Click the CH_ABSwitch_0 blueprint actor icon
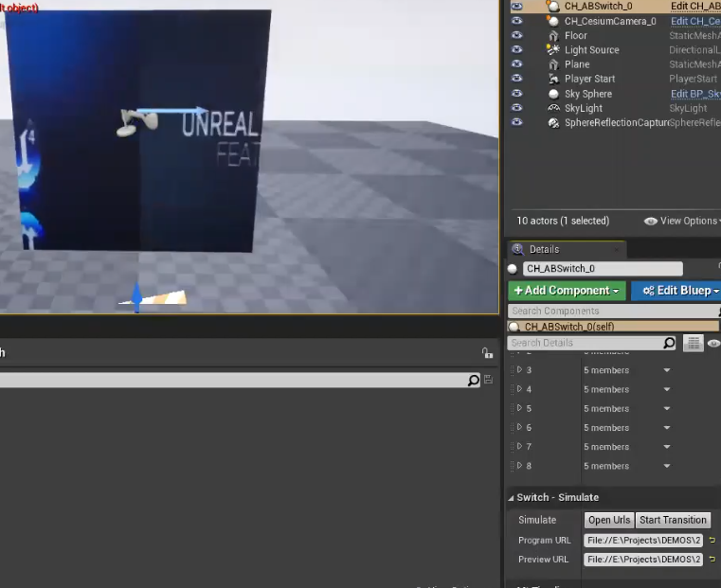The image size is (721, 588). click(553, 6)
